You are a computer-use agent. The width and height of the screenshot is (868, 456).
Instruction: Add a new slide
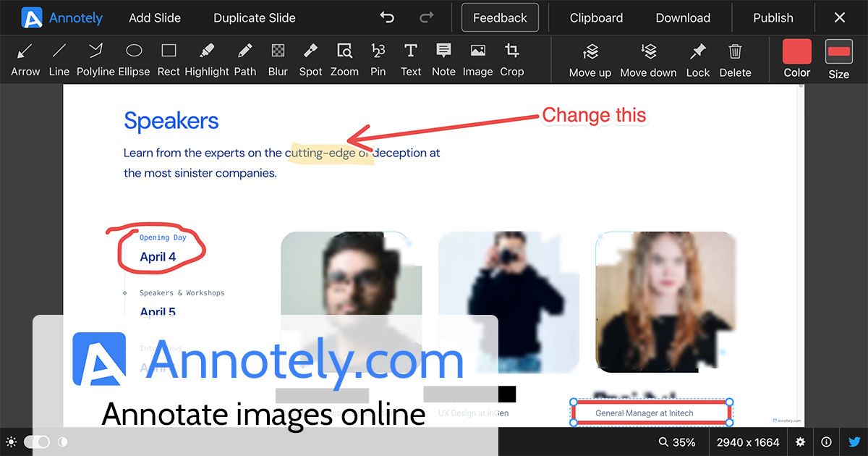click(x=154, y=17)
